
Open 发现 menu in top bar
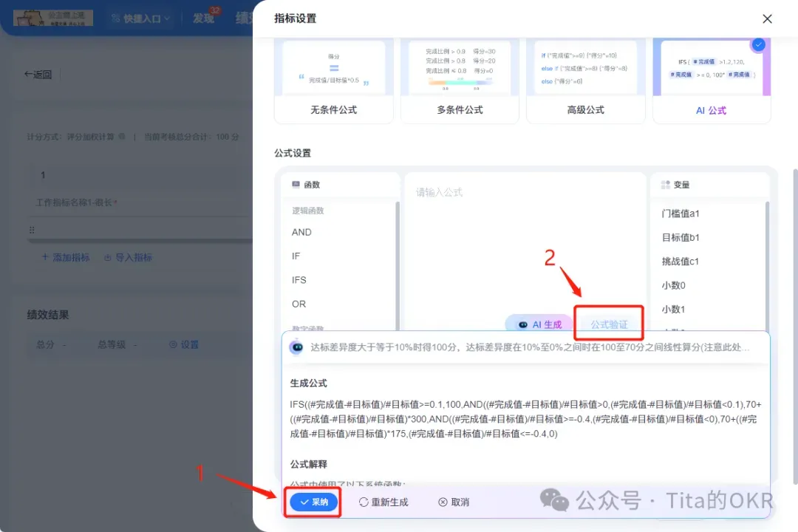tap(203, 18)
